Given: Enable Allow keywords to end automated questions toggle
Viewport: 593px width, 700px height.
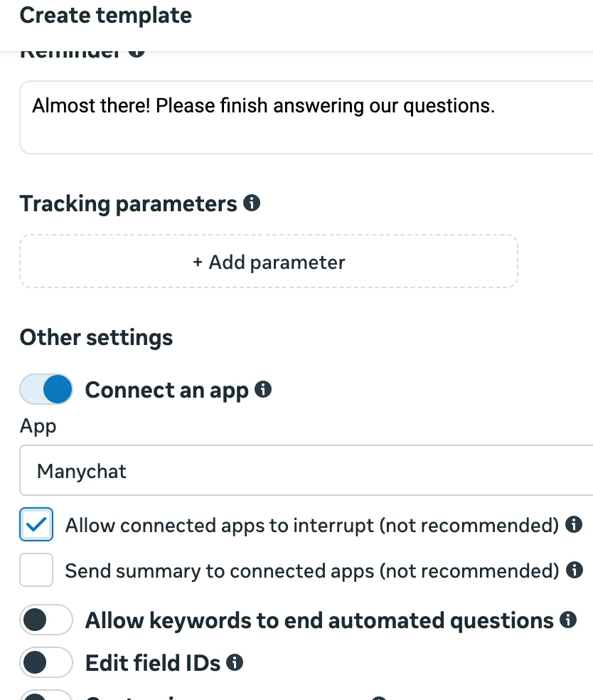Looking at the screenshot, I should pos(46,620).
